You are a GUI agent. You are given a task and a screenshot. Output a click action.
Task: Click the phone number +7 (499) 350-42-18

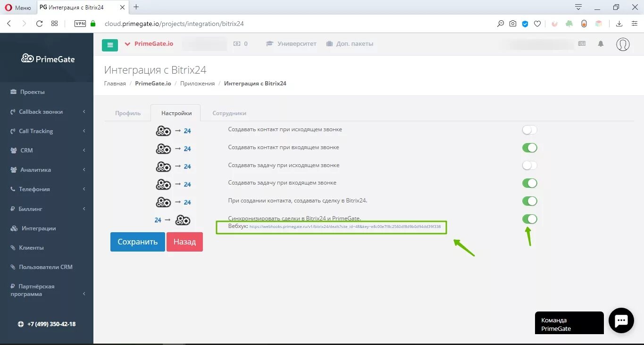coord(51,324)
